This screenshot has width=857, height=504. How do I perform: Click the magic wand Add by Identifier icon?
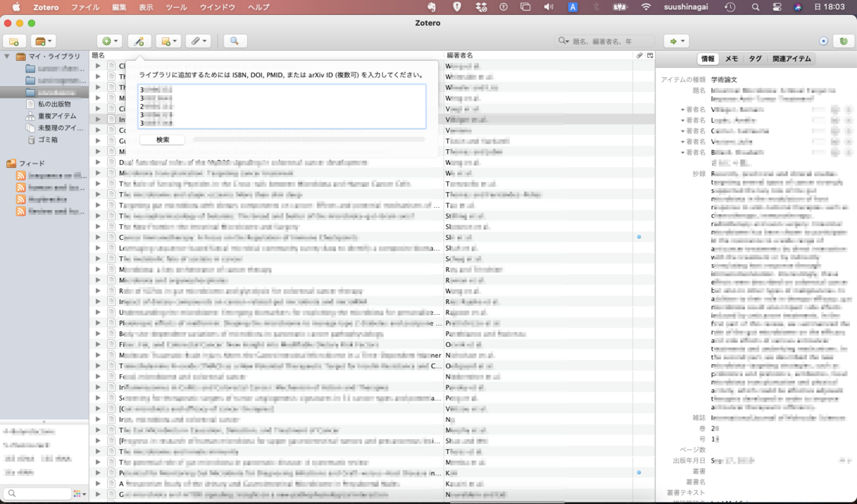pyautogui.click(x=139, y=41)
